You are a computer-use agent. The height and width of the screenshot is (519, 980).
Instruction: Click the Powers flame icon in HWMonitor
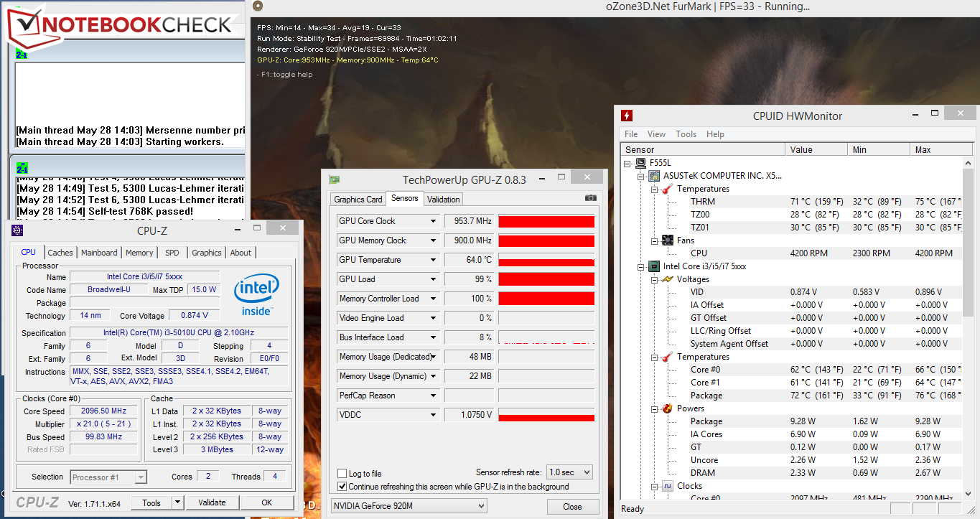(x=668, y=408)
